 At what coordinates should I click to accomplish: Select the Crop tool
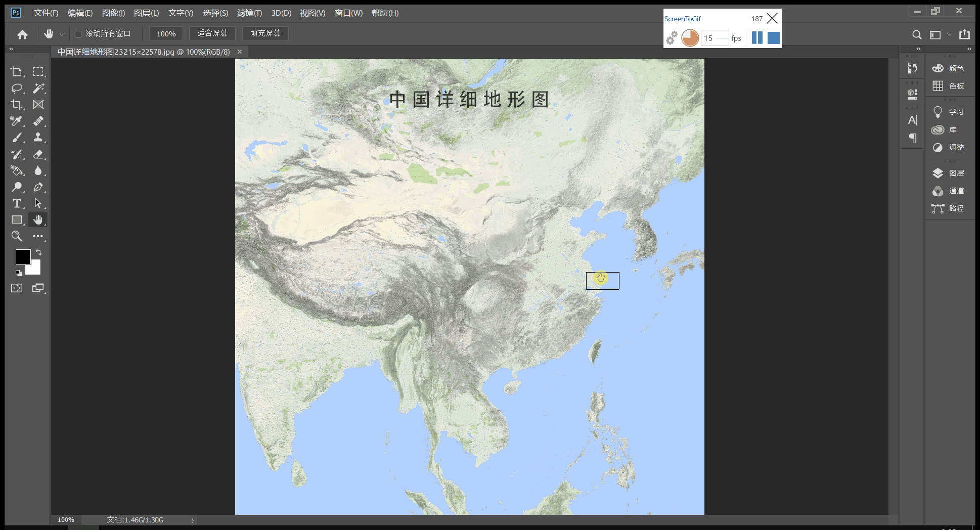pos(17,105)
